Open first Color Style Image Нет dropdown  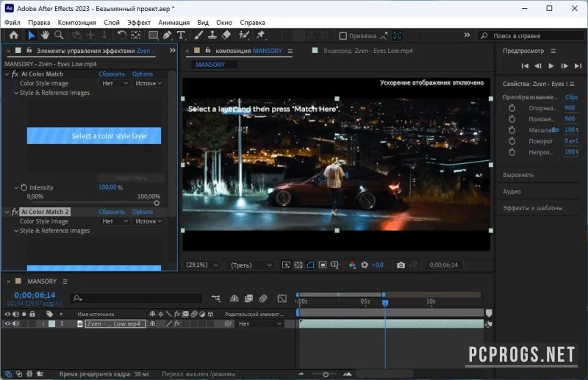[x=115, y=83]
